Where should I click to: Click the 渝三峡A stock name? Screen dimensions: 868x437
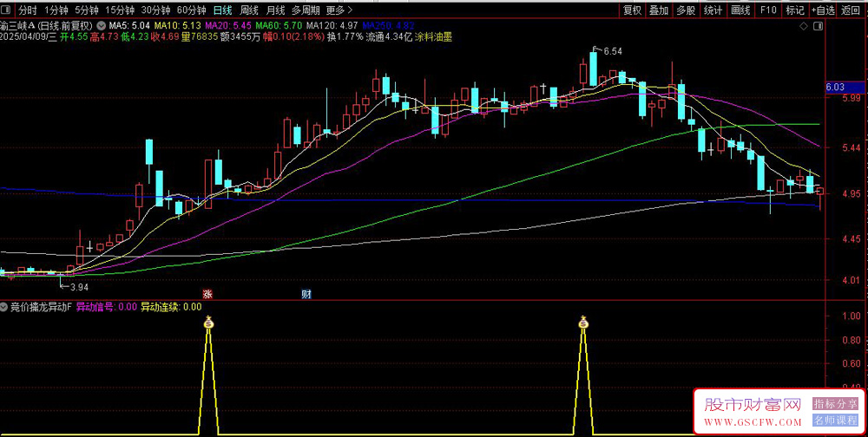(x=17, y=25)
